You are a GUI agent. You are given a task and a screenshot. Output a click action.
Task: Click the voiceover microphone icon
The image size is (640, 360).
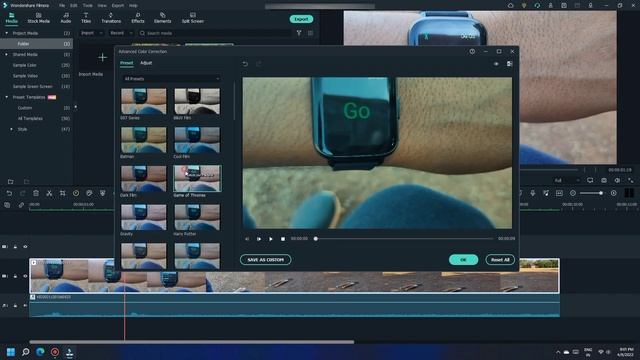tap(533, 193)
